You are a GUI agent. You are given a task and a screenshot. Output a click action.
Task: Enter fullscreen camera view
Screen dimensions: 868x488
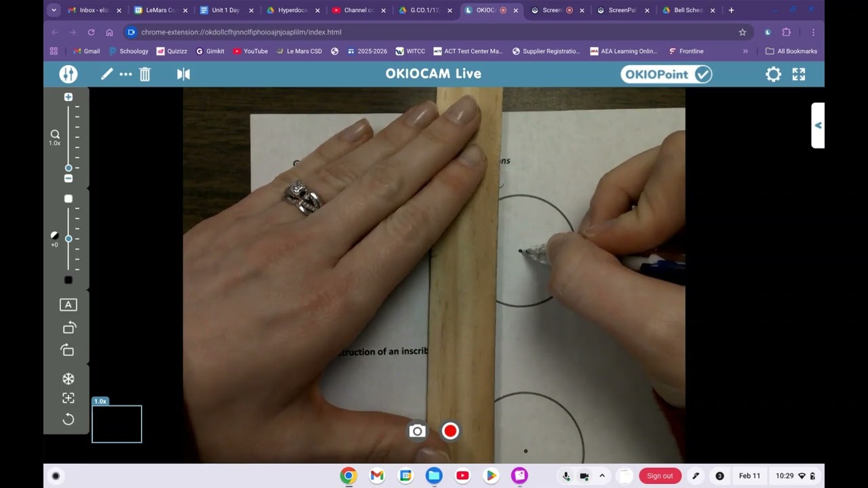click(x=799, y=74)
